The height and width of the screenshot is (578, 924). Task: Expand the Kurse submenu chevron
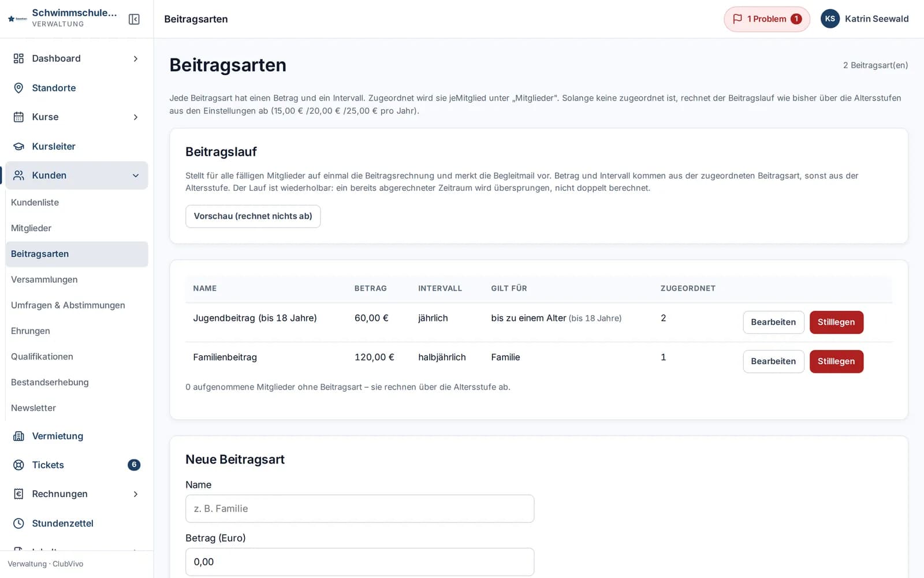[x=136, y=117]
